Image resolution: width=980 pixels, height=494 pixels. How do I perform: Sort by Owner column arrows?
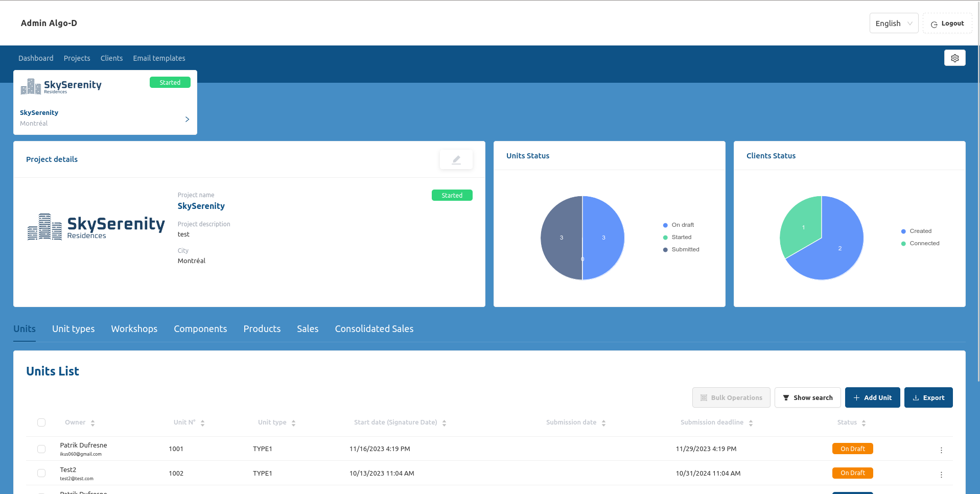tap(92, 423)
